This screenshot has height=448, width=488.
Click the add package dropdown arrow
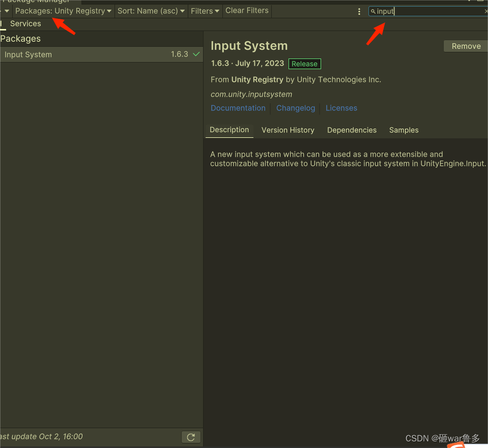[x=6, y=11]
